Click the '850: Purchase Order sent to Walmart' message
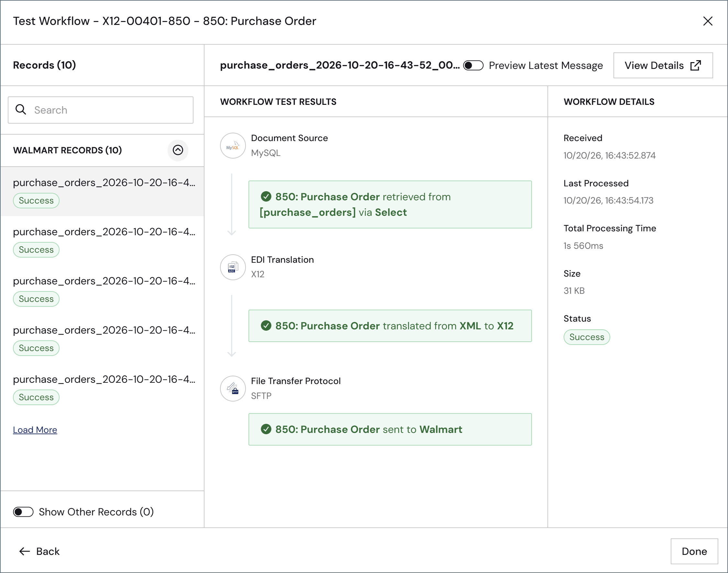 pyautogui.click(x=390, y=429)
